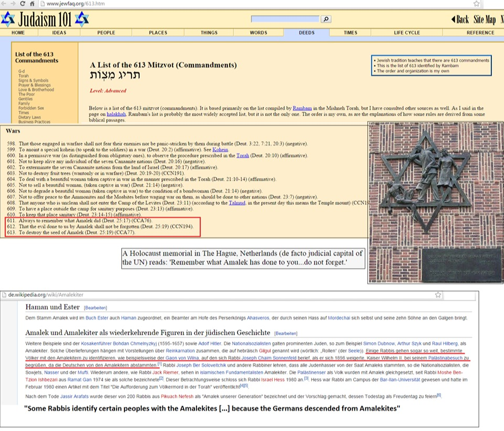
Task: Jump to Dietary Laws sidebar link
Action: pyautogui.click(x=29, y=117)
